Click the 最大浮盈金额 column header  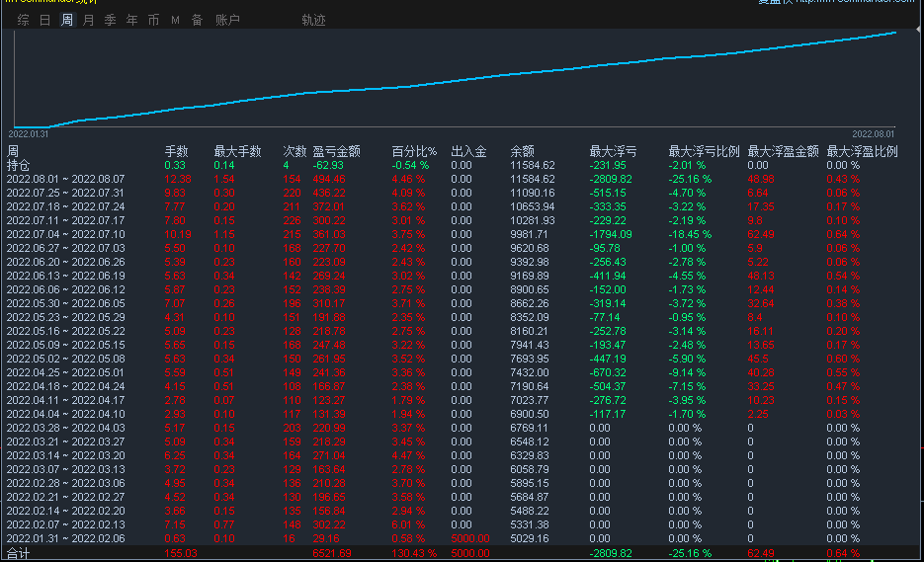click(x=783, y=151)
